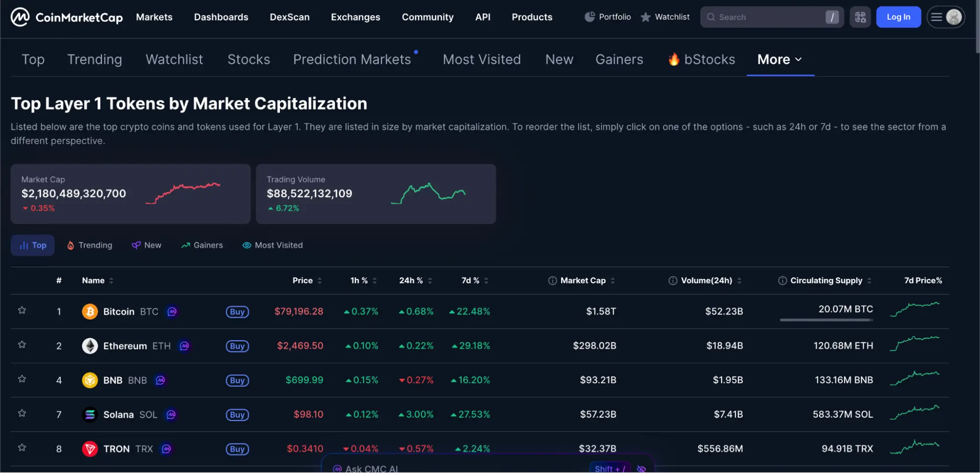980x473 pixels.
Task: Focus the Search input field
Action: [771, 17]
